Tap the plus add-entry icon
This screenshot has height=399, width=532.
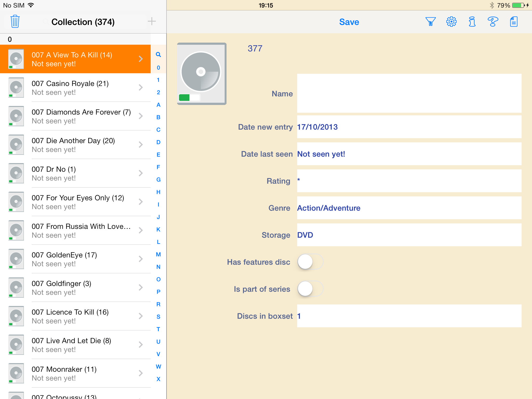[152, 22]
